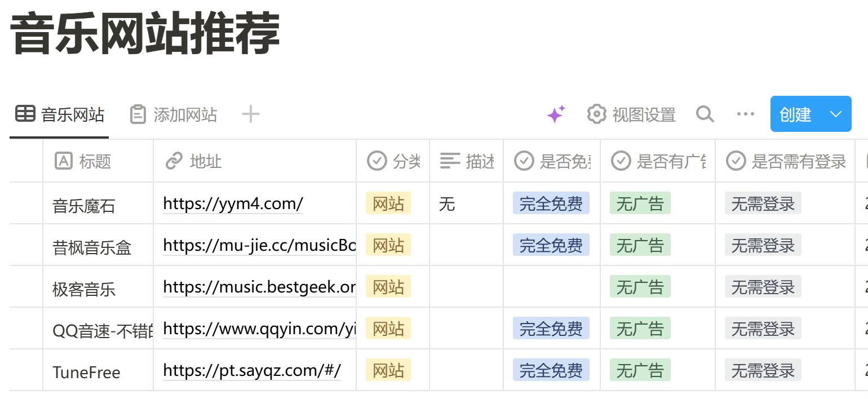
Task: Click 完全免费 tag in TuneFree row
Action: click(551, 370)
